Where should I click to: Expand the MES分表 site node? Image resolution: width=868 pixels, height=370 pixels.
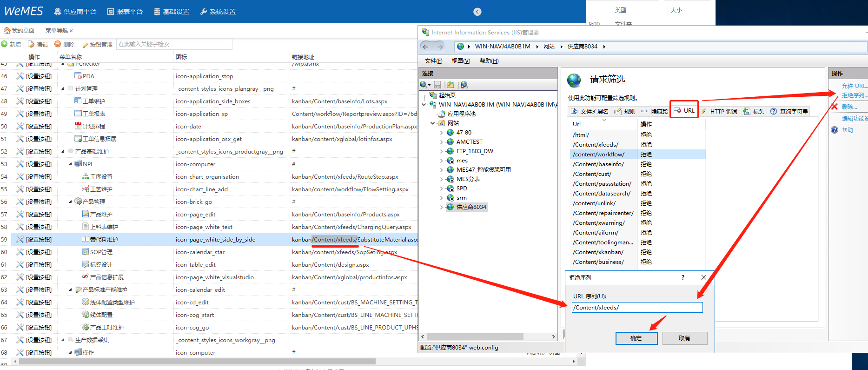click(442, 179)
